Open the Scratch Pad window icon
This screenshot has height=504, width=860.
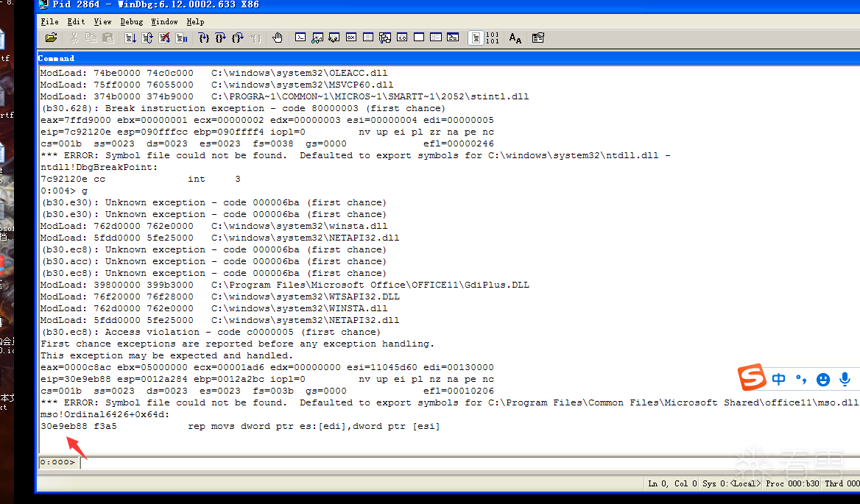point(419,38)
